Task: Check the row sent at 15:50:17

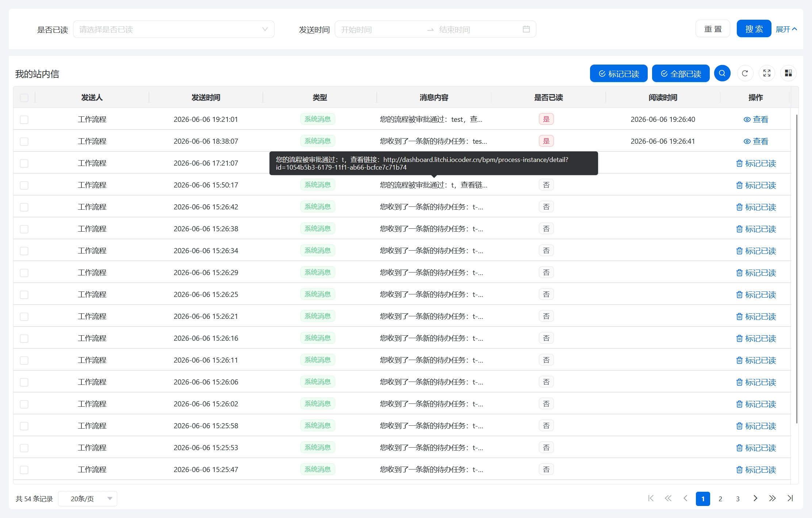Action: point(24,185)
